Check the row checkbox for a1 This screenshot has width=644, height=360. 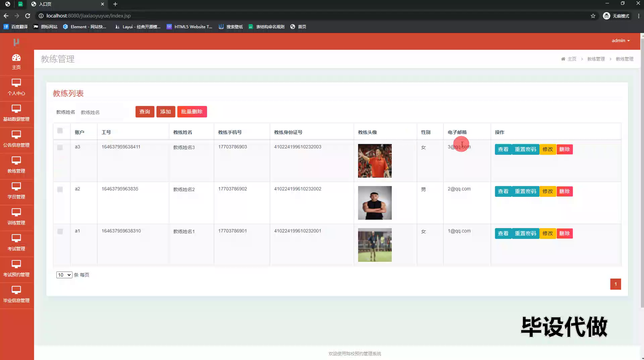pos(60,231)
